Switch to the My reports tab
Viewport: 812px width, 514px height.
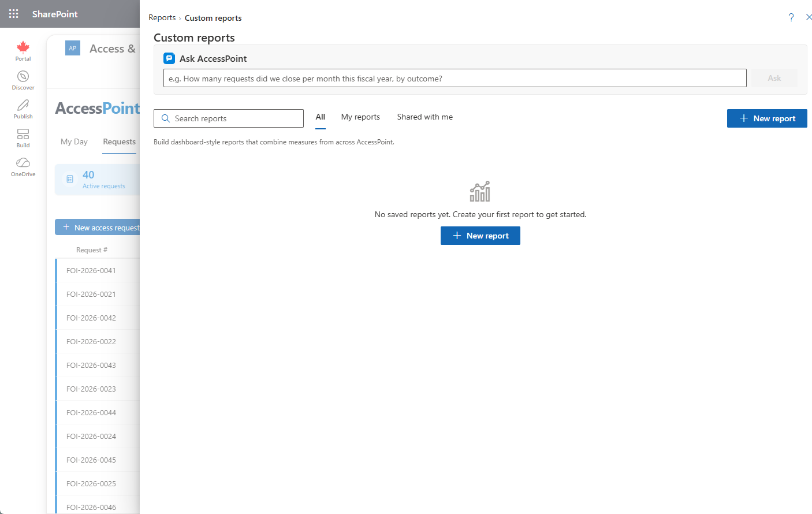coord(360,117)
